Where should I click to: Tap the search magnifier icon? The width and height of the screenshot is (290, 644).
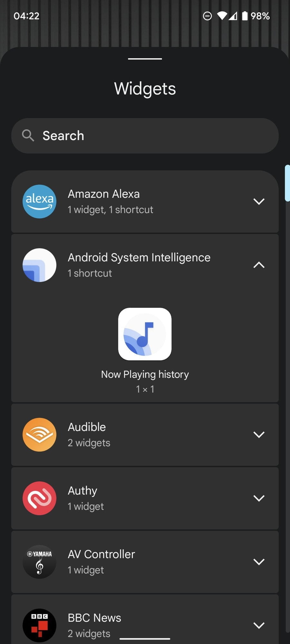[x=28, y=136]
